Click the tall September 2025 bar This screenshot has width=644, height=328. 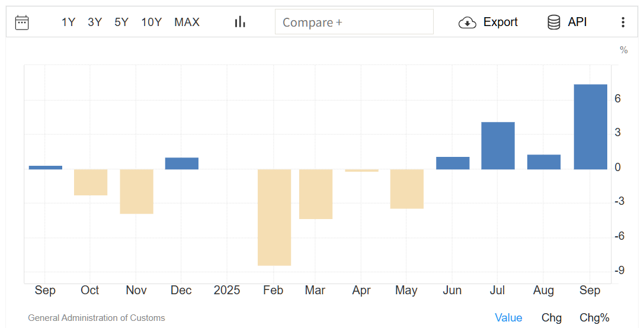tap(591, 127)
